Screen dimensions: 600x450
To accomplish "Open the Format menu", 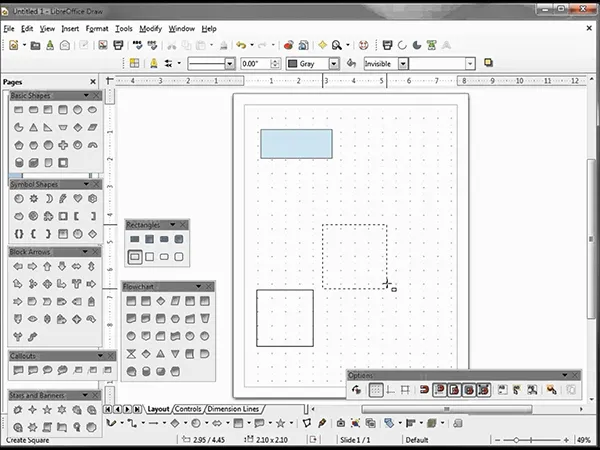I will click(x=97, y=29).
